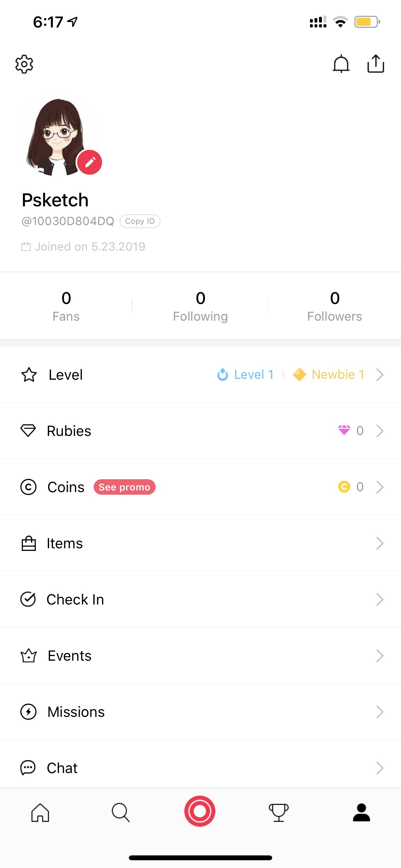The image size is (401, 868).
Task: Select the profile person tab
Action: (361, 812)
